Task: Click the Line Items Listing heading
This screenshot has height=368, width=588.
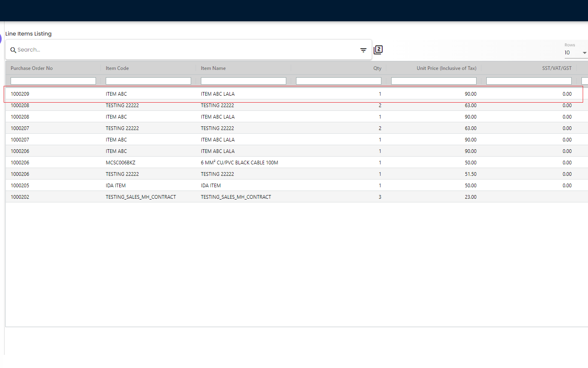Action: [29, 34]
